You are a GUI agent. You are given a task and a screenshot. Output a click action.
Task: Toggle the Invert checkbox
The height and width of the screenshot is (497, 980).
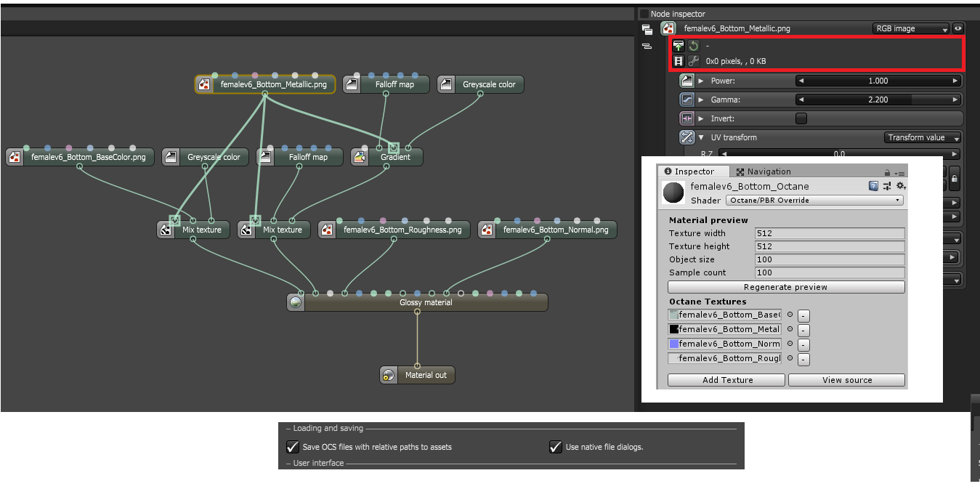(x=801, y=118)
